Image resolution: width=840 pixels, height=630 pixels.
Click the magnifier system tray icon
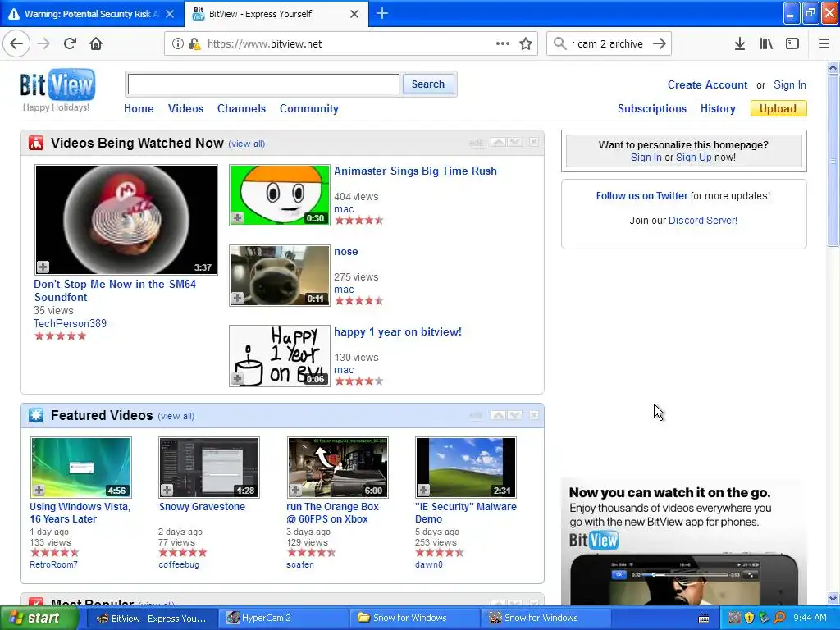pyautogui.click(x=779, y=618)
